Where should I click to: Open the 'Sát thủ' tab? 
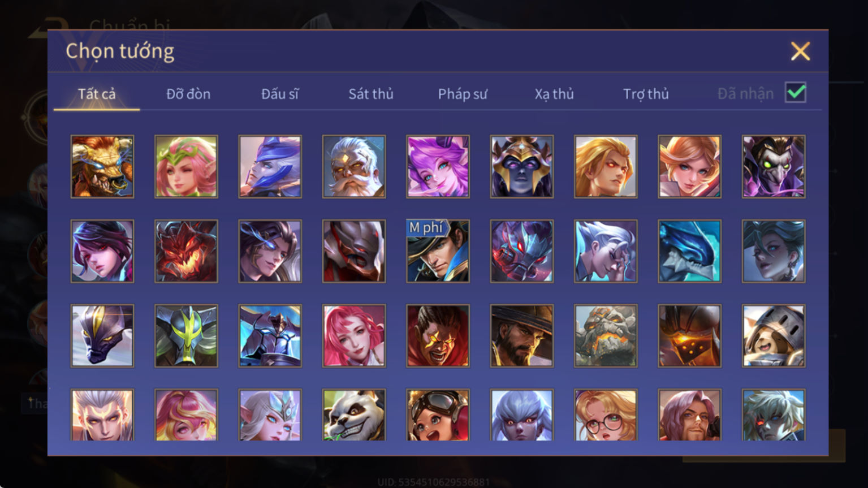[x=371, y=94]
